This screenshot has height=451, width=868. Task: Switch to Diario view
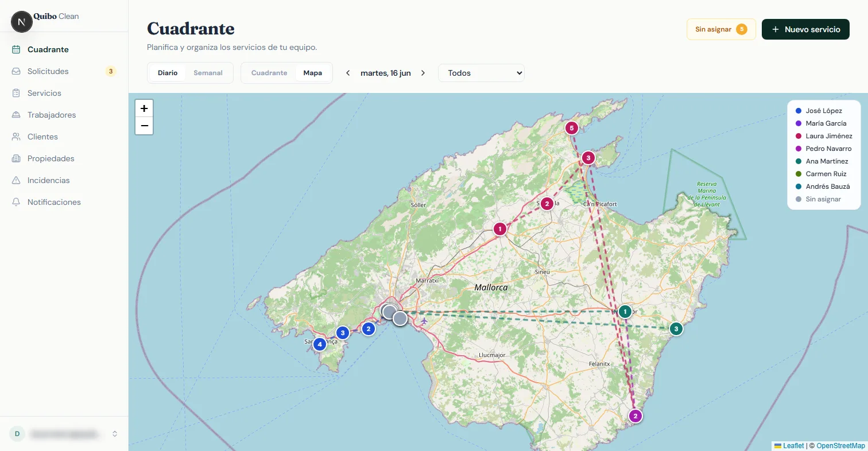(168, 73)
